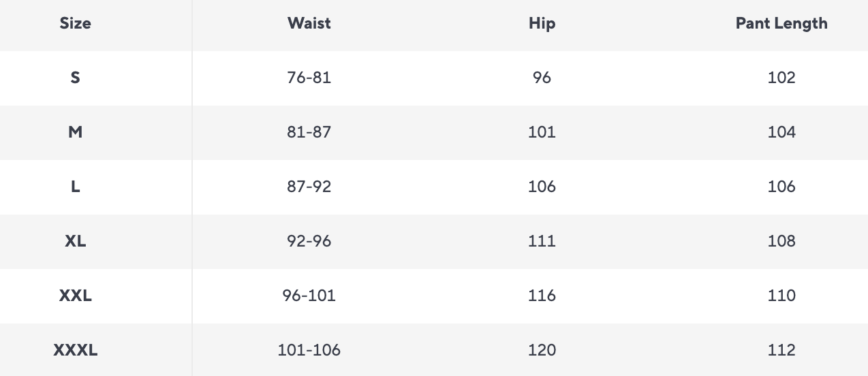Select the M size row label

pos(75,132)
